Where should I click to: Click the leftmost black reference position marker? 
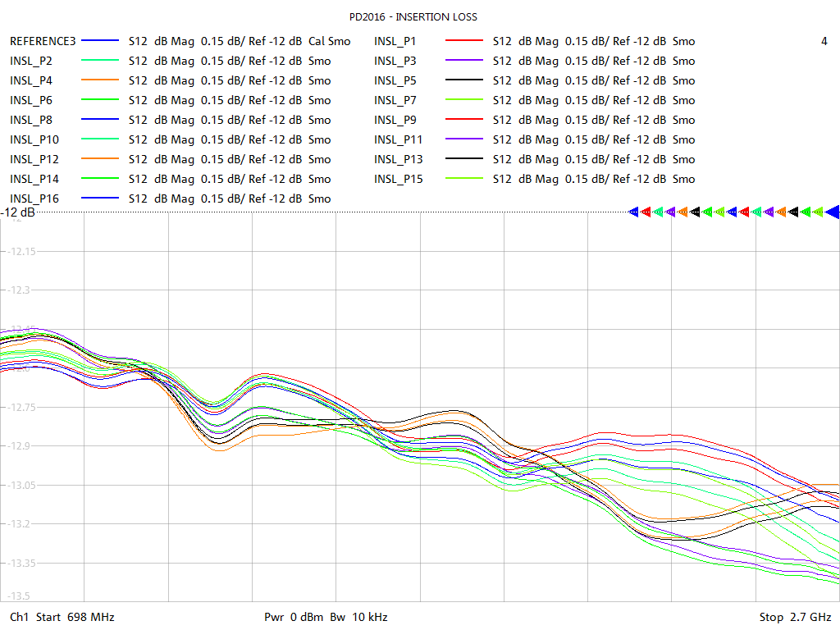coord(695,212)
